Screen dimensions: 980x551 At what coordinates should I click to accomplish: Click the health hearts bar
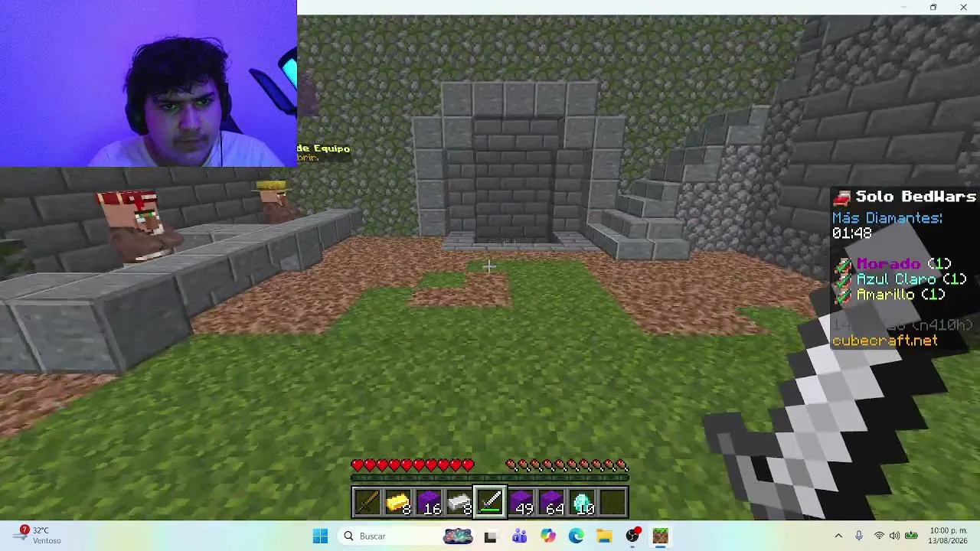(x=413, y=465)
